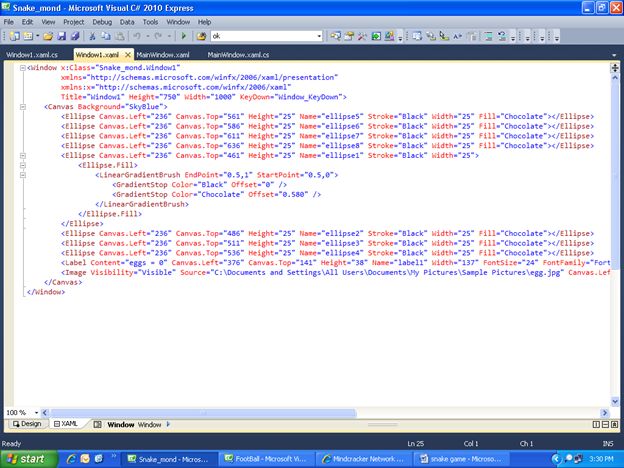Switch to the MainWindow.xaml tab
Image resolution: width=624 pixels, height=468 pixels.
163,55
